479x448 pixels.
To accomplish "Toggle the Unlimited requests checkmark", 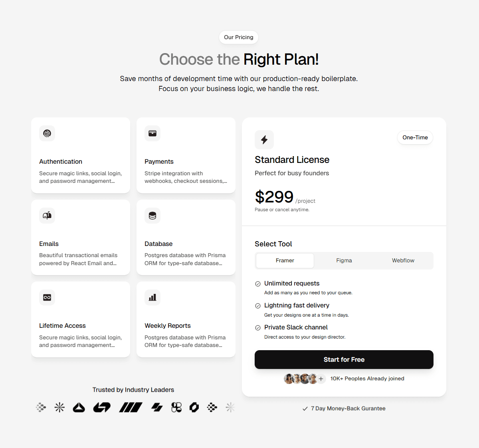I will point(258,284).
